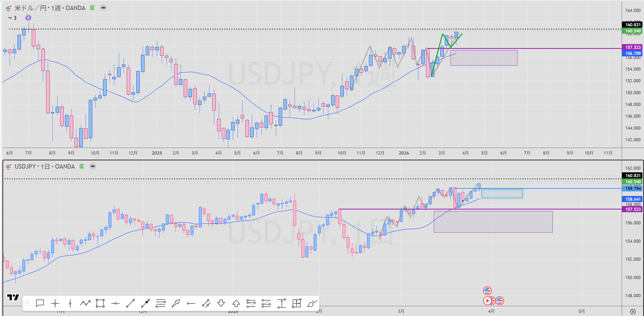Toggle the minus button beside weekly OANDA title

tap(103, 8)
